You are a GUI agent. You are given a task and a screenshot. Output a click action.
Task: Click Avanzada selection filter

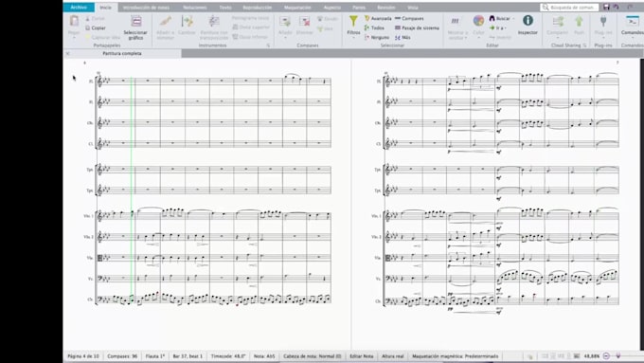378,19
